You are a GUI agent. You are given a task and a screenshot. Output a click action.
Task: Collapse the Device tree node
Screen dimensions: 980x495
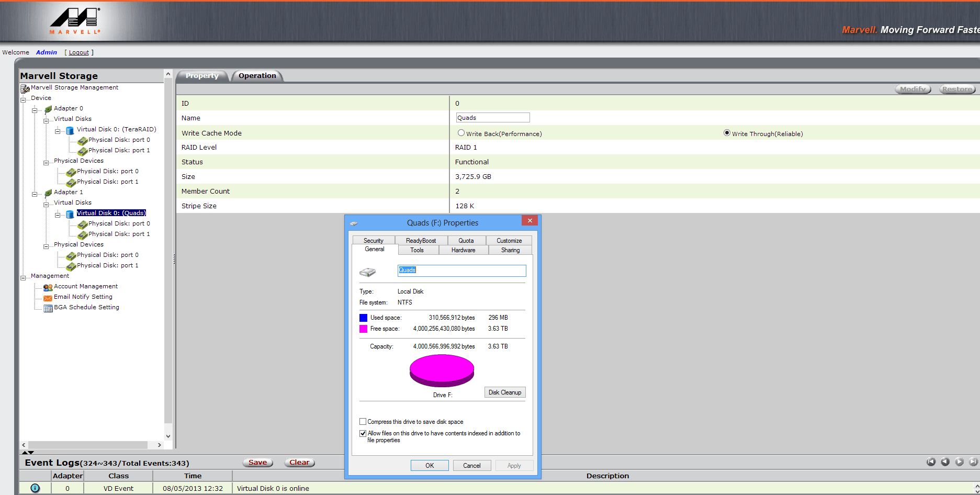(23, 99)
